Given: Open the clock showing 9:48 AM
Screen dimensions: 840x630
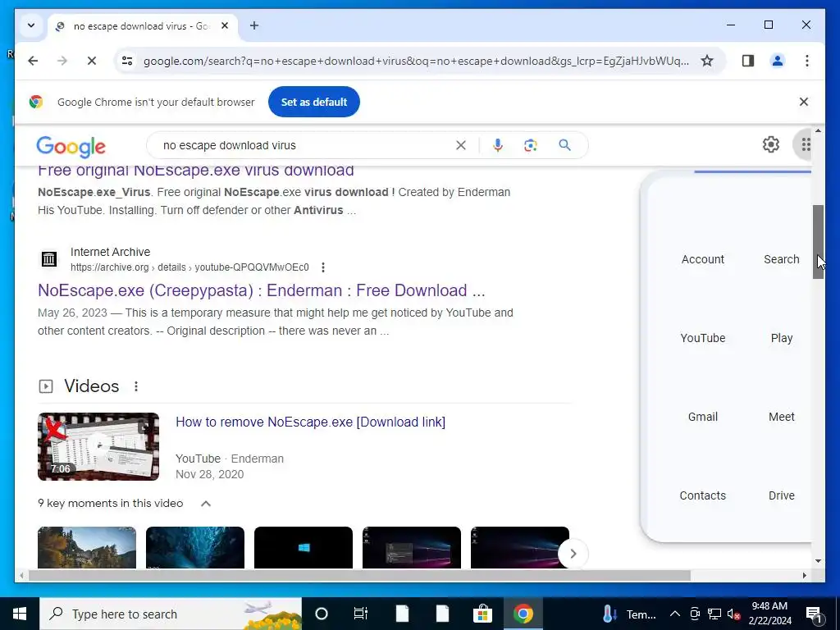Looking at the screenshot, I should tap(769, 614).
